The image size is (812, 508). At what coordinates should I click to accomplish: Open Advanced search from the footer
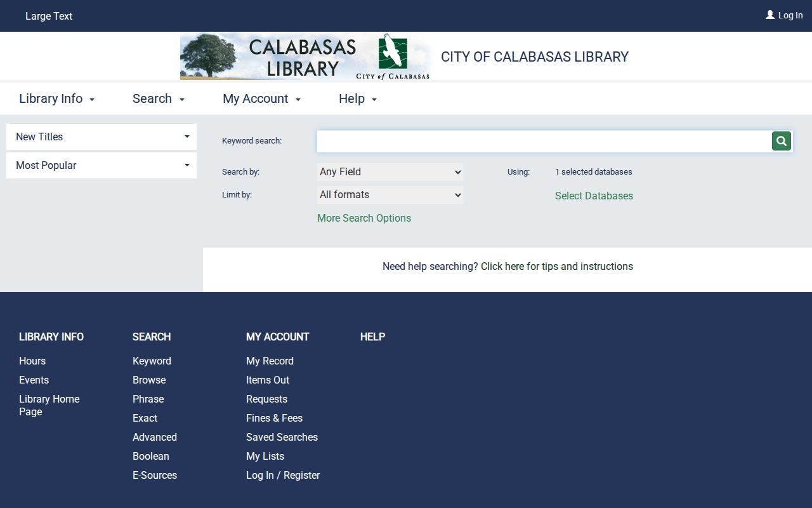point(155,437)
